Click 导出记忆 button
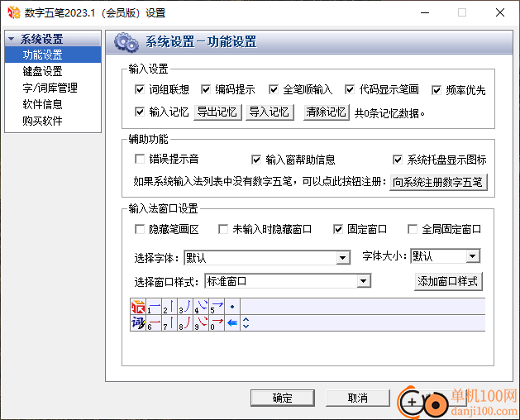Viewport: 520px width, 420px height. pyautogui.click(x=217, y=112)
